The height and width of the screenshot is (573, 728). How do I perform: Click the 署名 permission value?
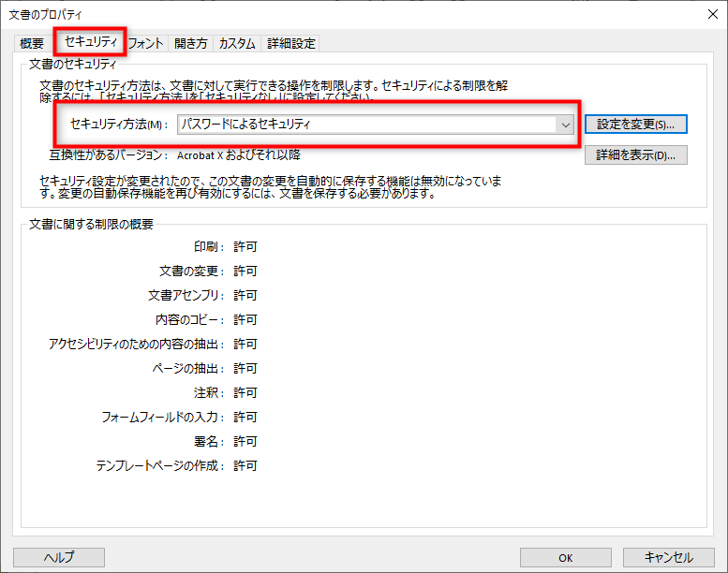click(x=245, y=442)
